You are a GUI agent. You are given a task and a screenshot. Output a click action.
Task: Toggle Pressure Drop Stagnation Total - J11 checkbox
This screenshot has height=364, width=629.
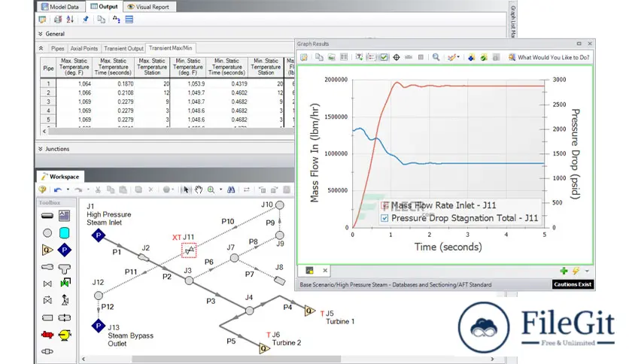[x=385, y=219]
